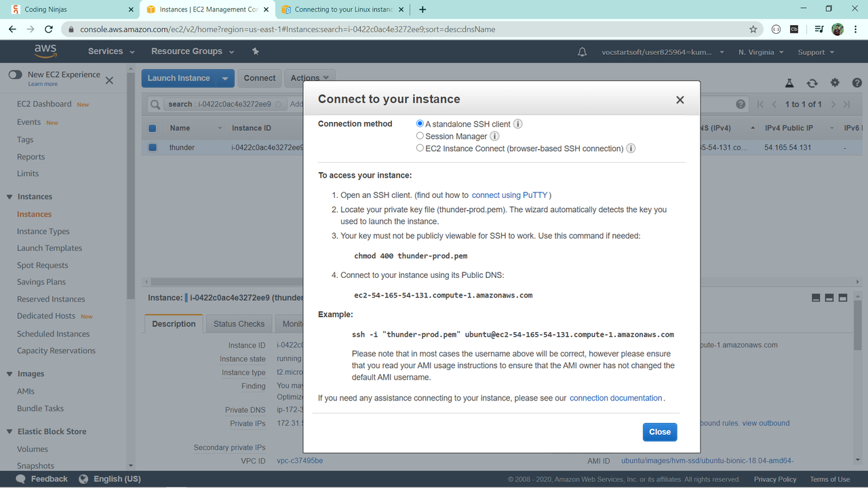Open the EC2 preferences gear
The width and height of the screenshot is (868, 488).
click(x=834, y=83)
